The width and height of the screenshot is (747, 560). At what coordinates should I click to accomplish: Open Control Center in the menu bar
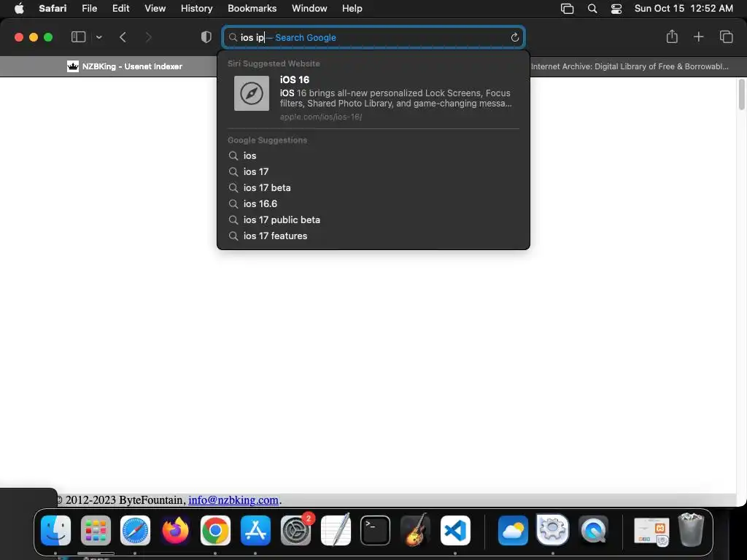616,9
